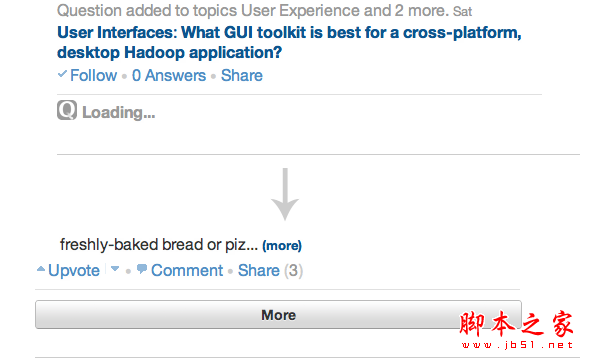Click the red Chinese watermark logo
The height and width of the screenshot is (361, 590).
516,324
